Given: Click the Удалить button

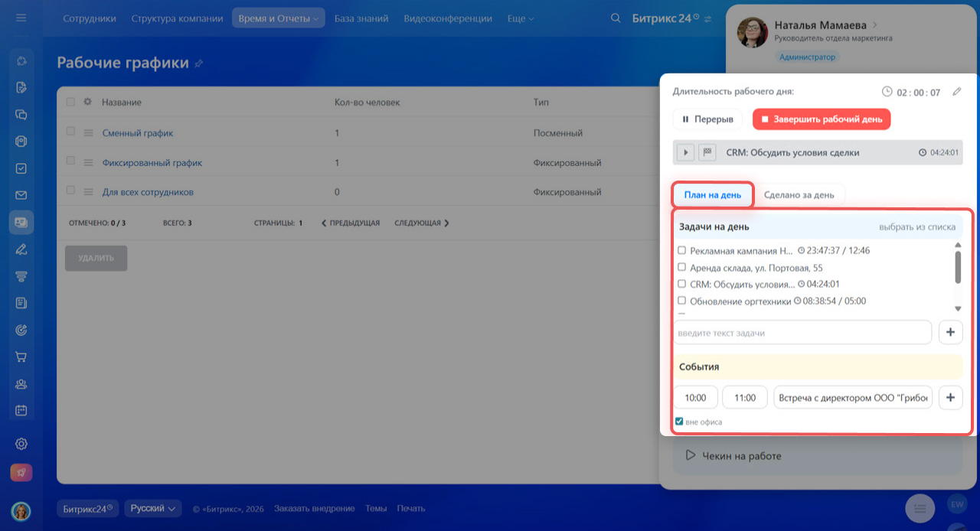Looking at the screenshot, I should pyautogui.click(x=96, y=258).
